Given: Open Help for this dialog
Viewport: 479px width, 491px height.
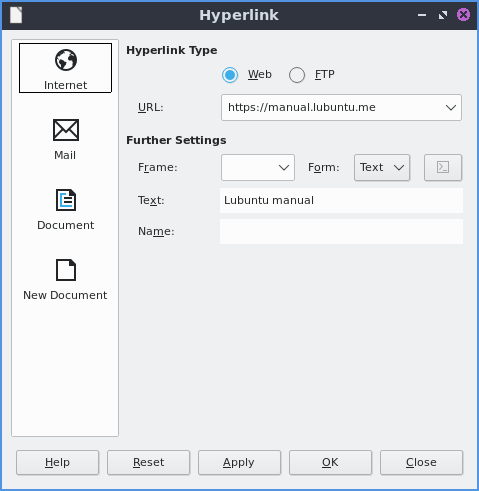Looking at the screenshot, I should [x=57, y=462].
